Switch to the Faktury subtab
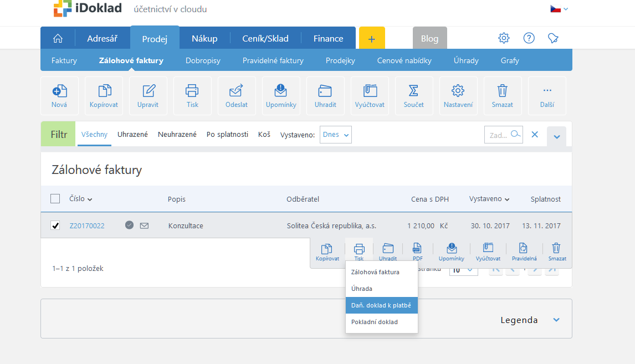The width and height of the screenshot is (635, 364). point(64,60)
